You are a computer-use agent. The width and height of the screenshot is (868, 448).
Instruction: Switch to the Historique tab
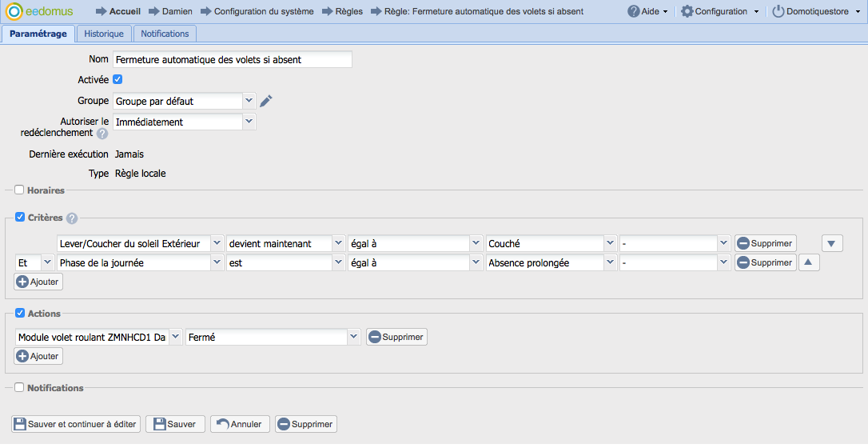104,34
